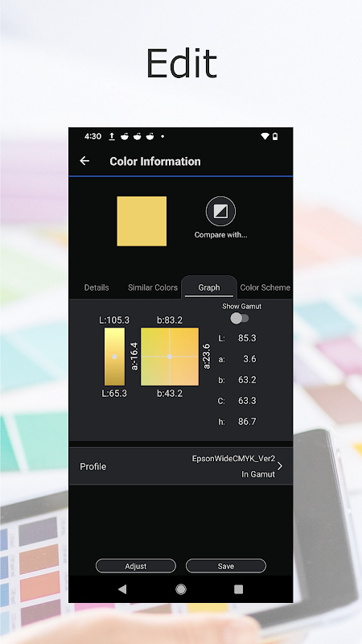Tap the Android recent apps square
The width and height of the screenshot is (362, 644).
click(x=238, y=589)
